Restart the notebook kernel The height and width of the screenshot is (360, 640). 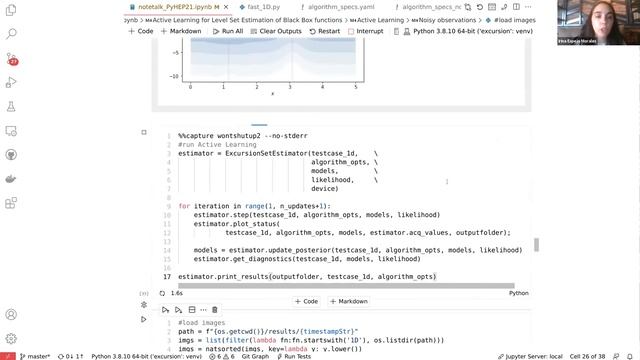coord(324,31)
